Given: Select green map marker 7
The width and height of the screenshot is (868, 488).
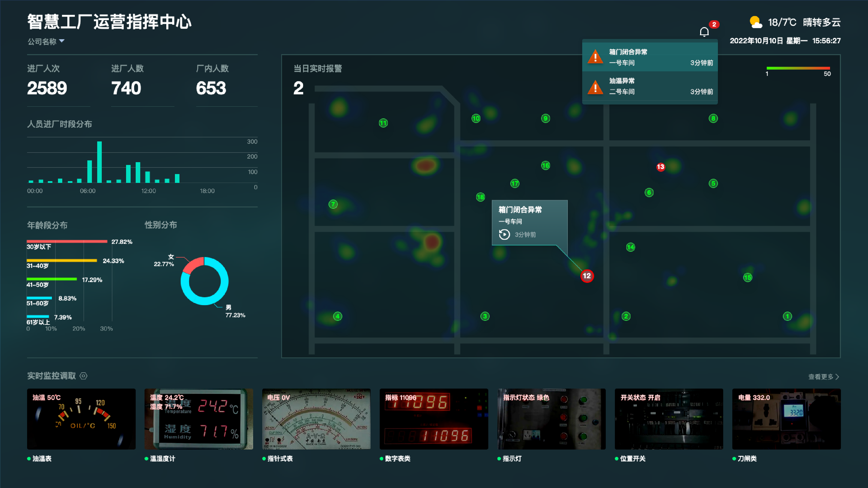Looking at the screenshot, I should 333,204.
